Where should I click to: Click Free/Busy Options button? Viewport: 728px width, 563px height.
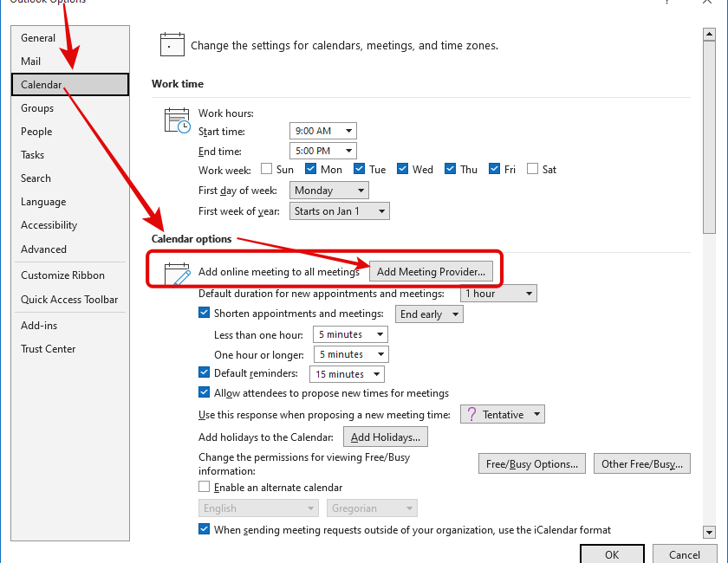click(x=532, y=463)
